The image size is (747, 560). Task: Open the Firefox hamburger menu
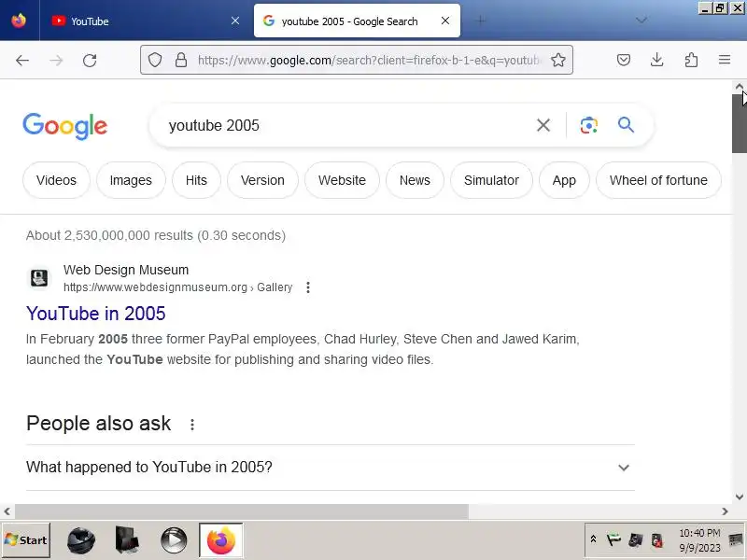coord(725,60)
